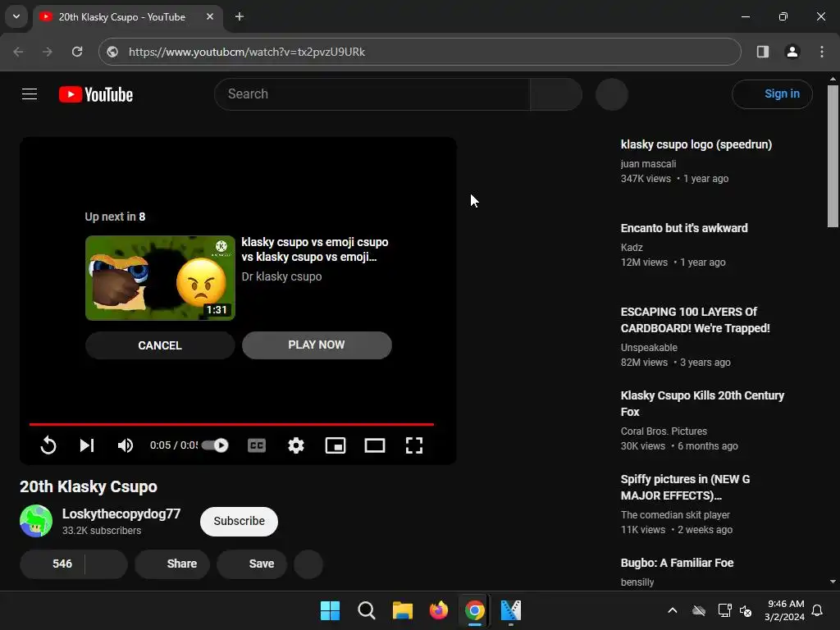Expand the tab search dropdown arrow
Screen dimensions: 840x630
[16, 16]
